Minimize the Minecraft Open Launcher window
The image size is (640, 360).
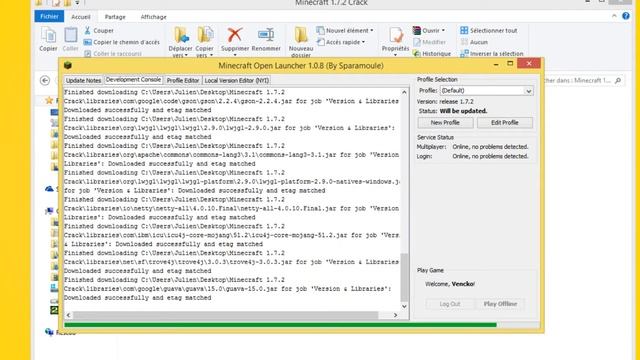tap(496, 64)
